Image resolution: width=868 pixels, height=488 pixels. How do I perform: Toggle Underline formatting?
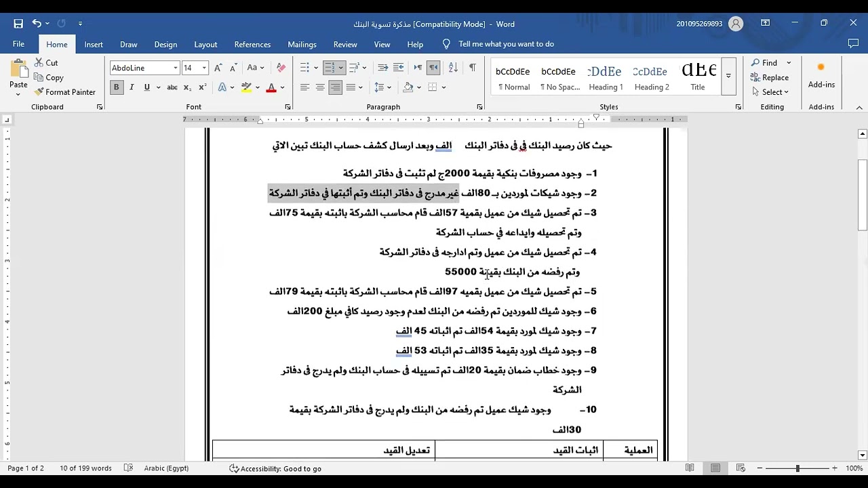[146, 87]
